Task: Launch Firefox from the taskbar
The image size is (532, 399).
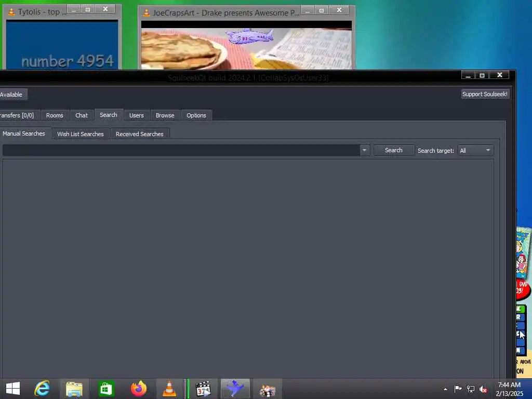Action: [x=138, y=389]
